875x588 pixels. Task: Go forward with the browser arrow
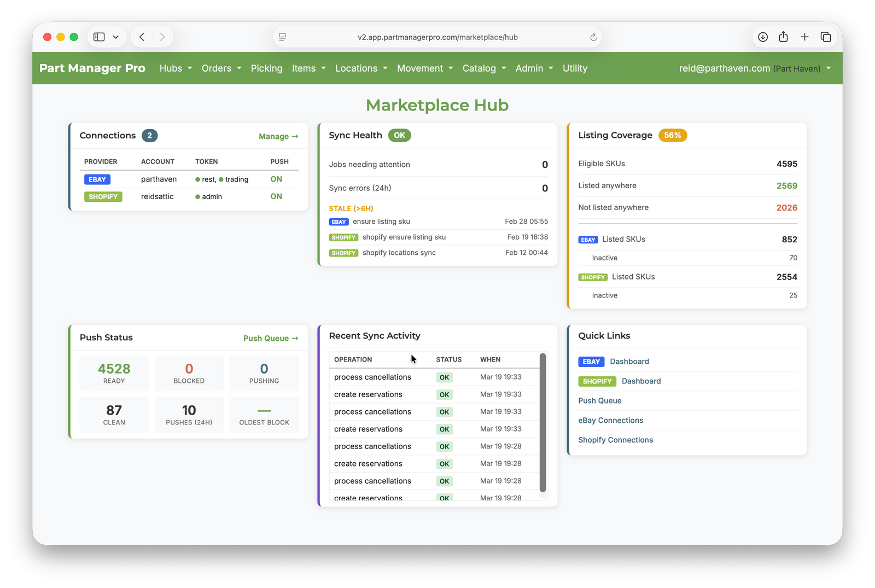click(x=162, y=37)
